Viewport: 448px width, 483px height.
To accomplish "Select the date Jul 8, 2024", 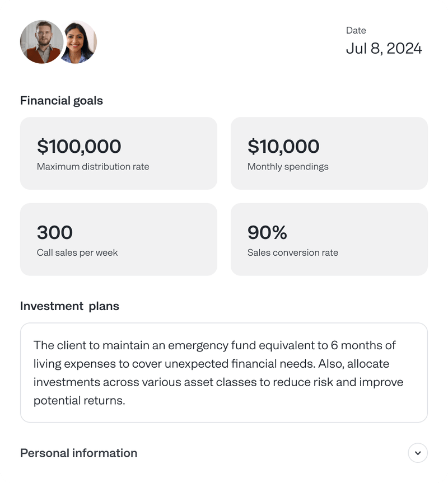I will point(385,49).
